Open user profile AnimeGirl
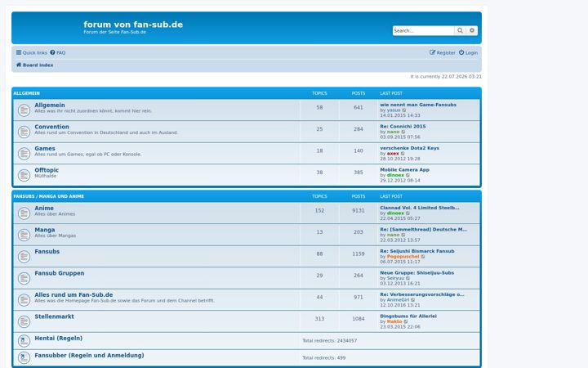This screenshot has height=368, width=588. [398, 300]
